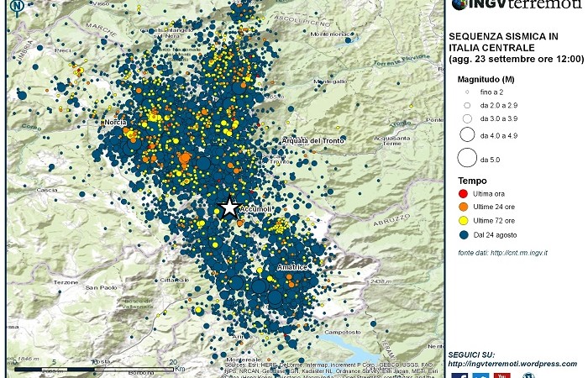
Task: Click the 'da 3.0 a 3.9' magnitude circle
Action: pos(466,119)
